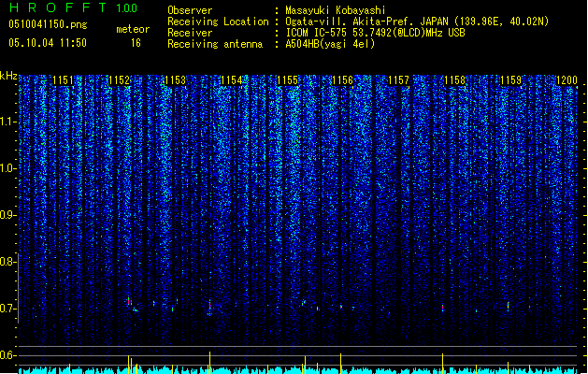
Task: Click the 1.0 kHz axis label
Action: (8, 168)
